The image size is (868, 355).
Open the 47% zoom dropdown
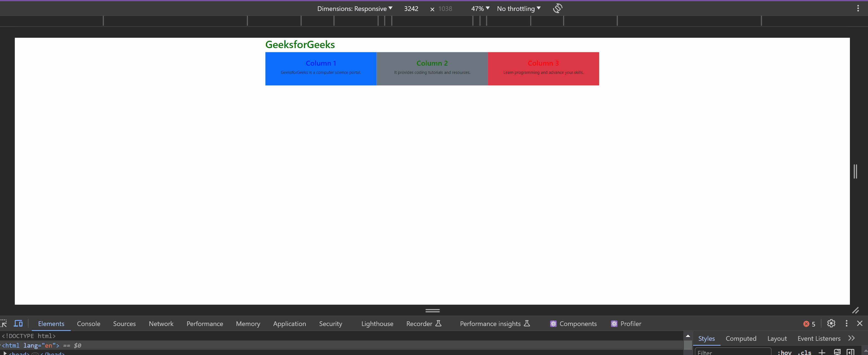pos(480,8)
